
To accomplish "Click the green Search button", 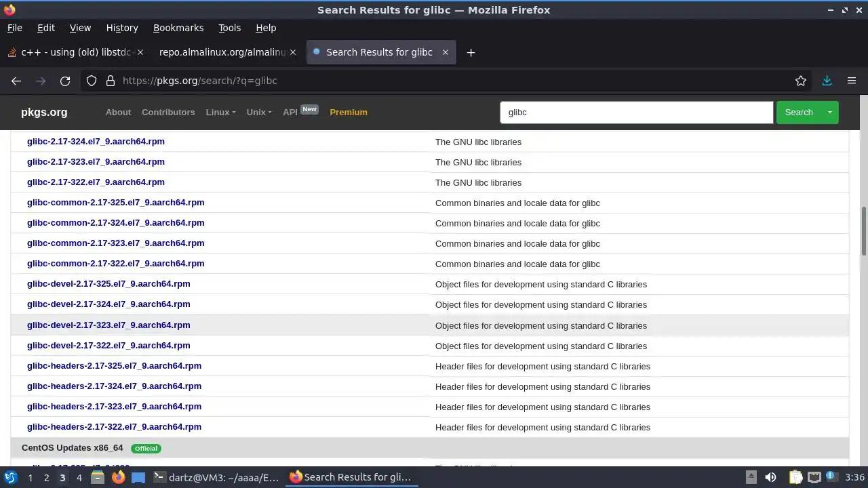I will 799,113.
